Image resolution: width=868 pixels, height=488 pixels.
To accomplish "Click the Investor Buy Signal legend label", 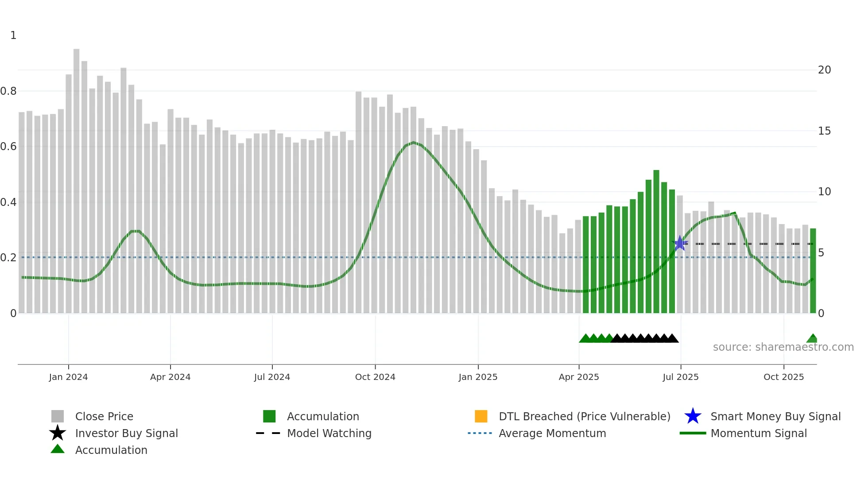I will click(127, 433).
